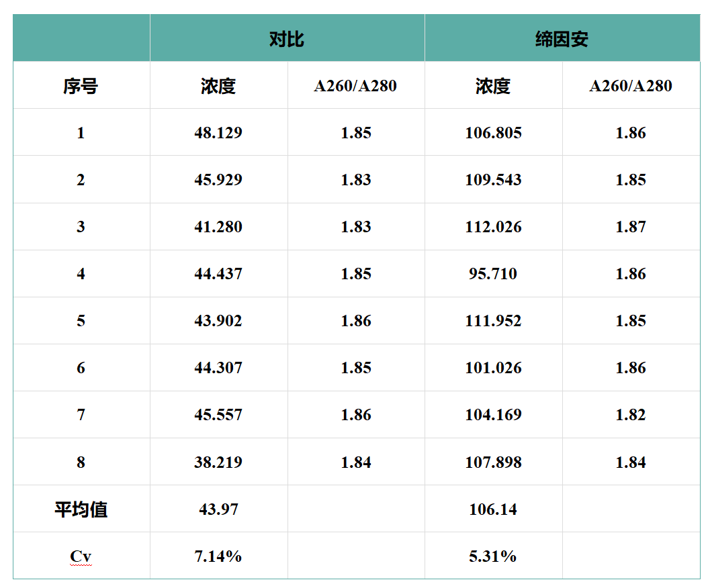The image size is (708, 588).
Task: Click the Cv row label
Action: (x=81, y=556)
